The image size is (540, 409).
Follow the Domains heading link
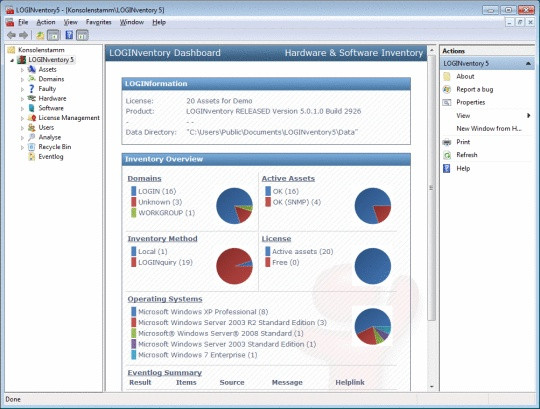click(x=144, y=178)
